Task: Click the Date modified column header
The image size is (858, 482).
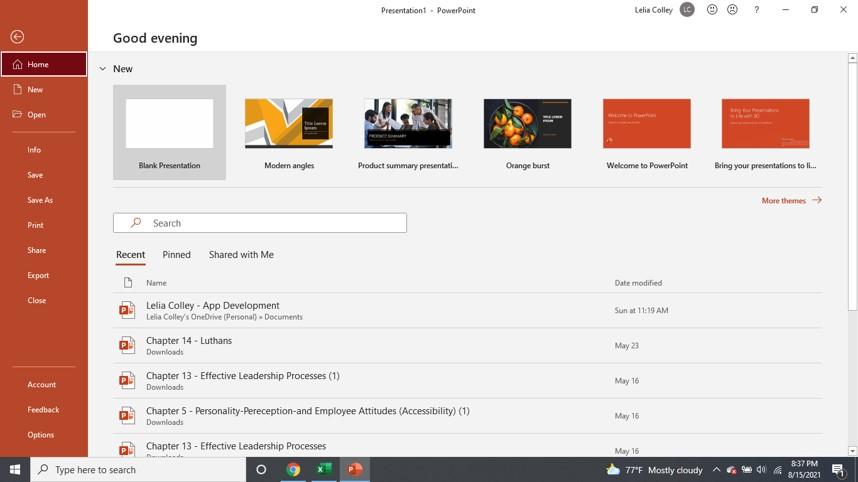Action: coord(638,283)
